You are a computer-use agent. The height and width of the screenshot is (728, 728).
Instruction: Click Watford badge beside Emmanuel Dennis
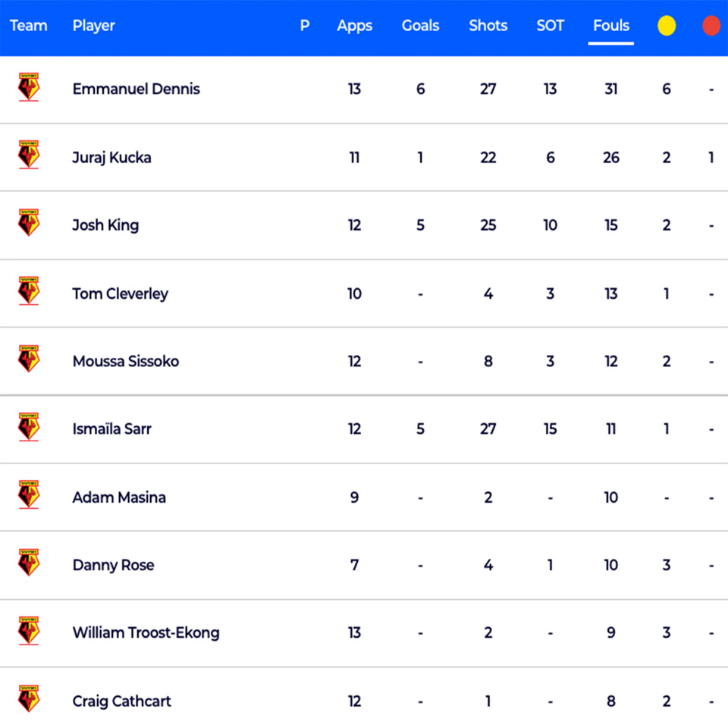(x=28, y=86)
